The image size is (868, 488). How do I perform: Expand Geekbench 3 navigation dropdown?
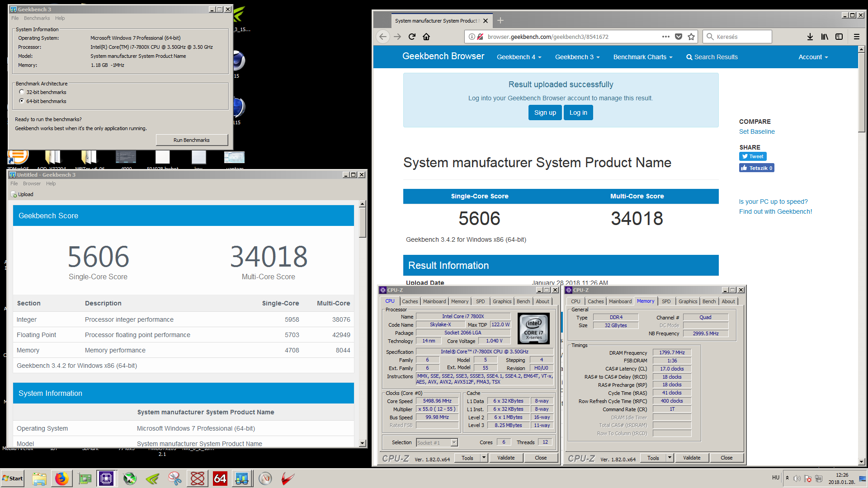(577, 57)
